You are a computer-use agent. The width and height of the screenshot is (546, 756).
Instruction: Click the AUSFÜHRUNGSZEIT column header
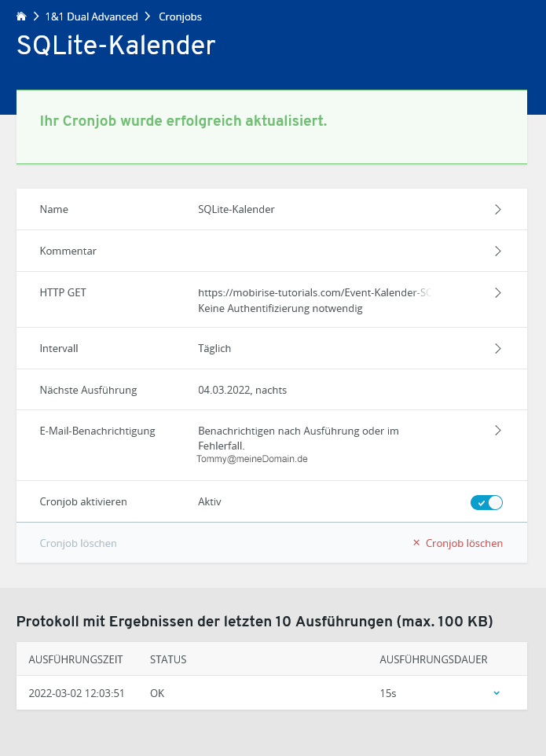click(x=75, y=659)
